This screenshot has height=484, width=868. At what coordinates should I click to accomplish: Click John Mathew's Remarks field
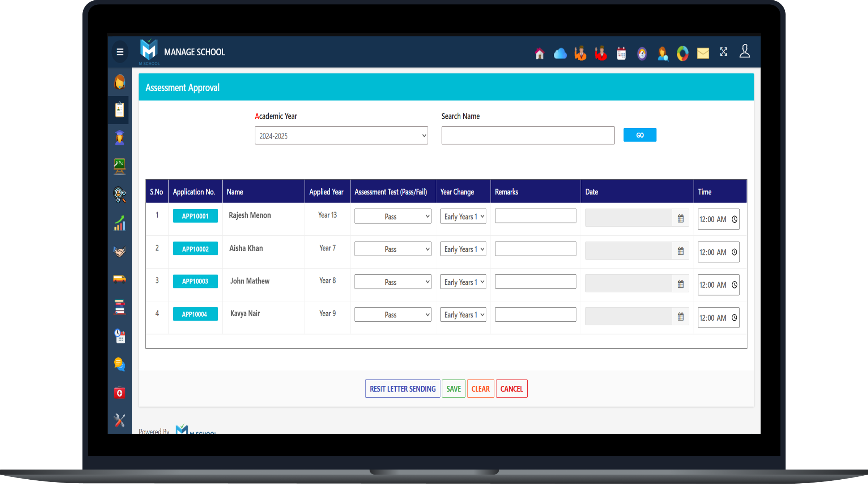tap(535, 281)
